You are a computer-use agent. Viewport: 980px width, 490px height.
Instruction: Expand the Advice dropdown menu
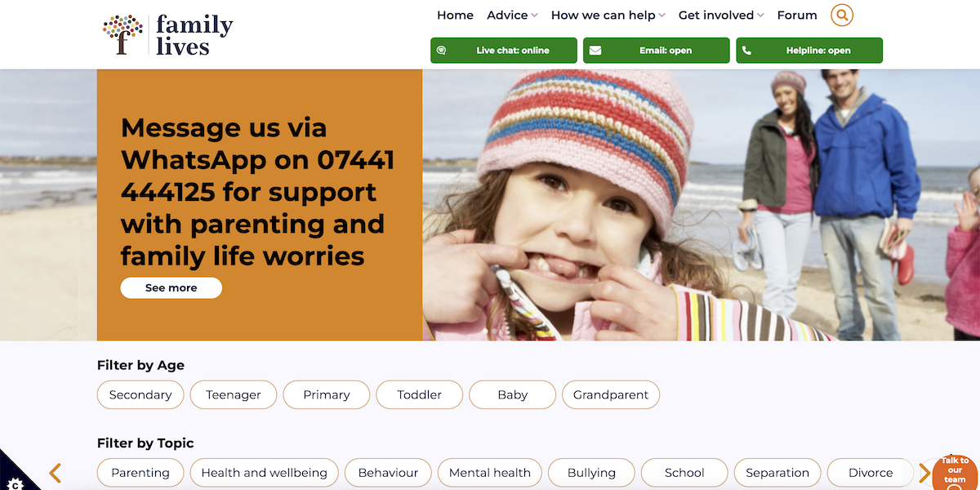point(512,16)
